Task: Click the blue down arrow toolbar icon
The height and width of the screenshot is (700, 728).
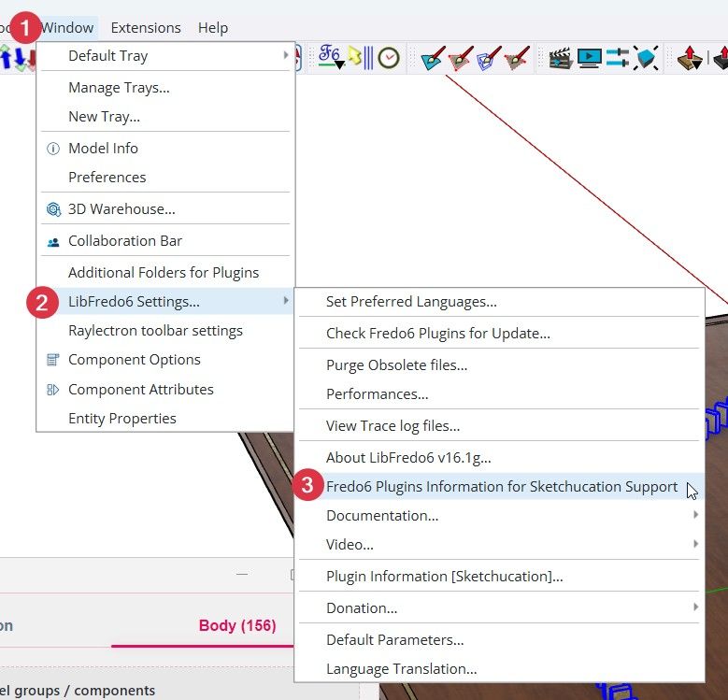Action: [20, 59]
